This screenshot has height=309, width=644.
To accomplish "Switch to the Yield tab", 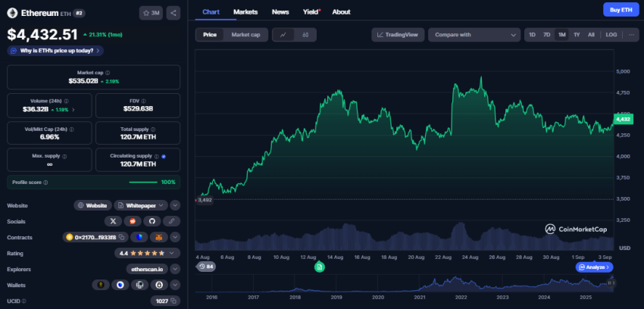I will tap(311, 12).
